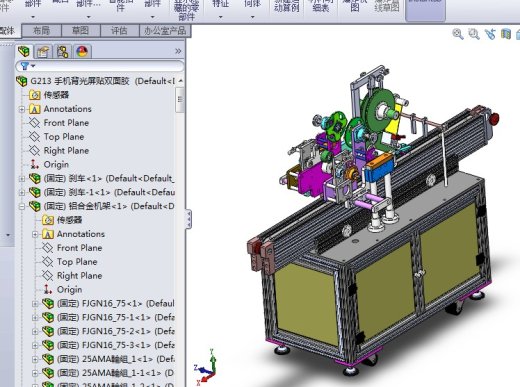Expand the manager pane chevron (»)
The width and height of the screenshot is (520, 387).
pyautogui.click(x=178, y=51)
